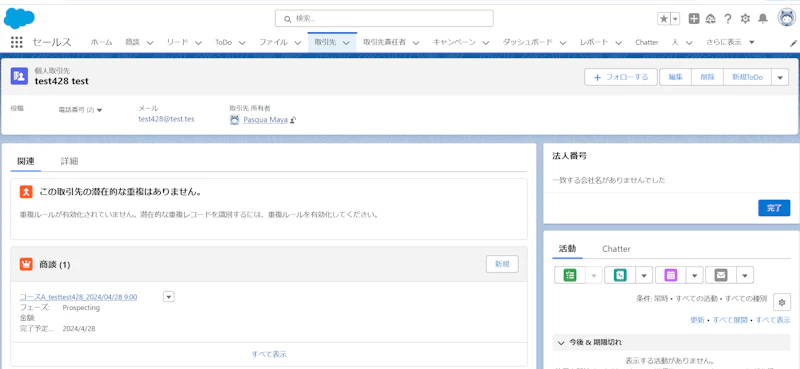
Task: Expand the 取引先 tab chevron
Action: pos(346,43)
